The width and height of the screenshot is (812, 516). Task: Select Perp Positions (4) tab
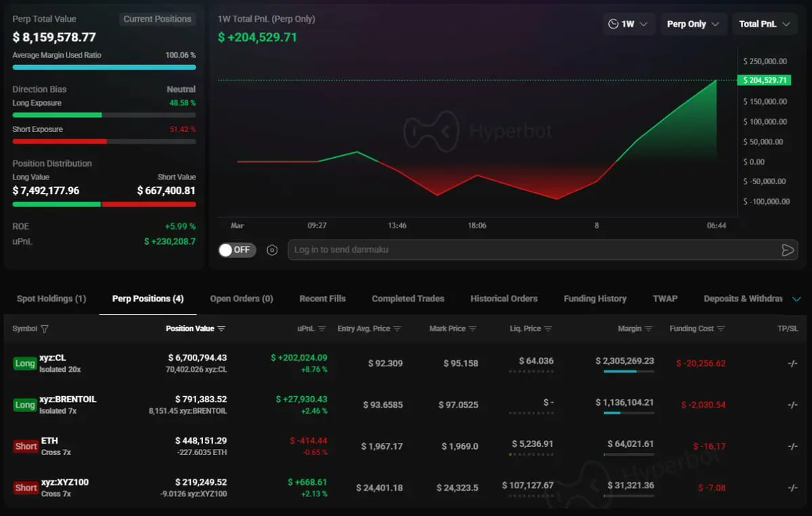[x=148, y=299]
